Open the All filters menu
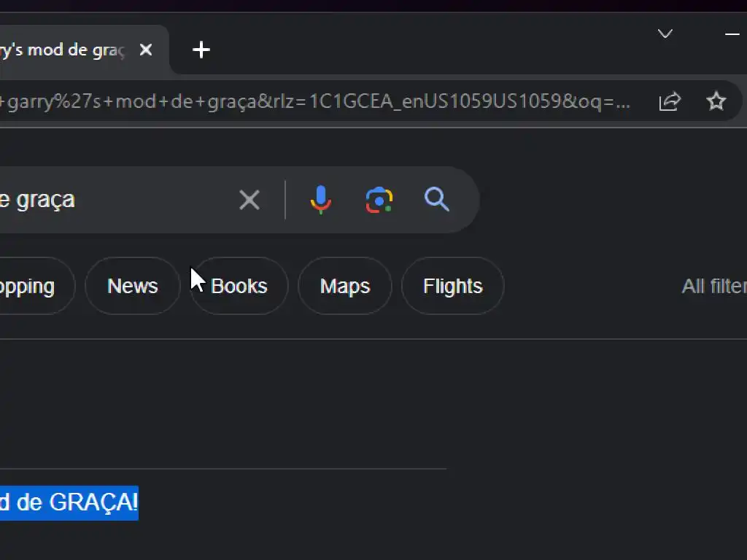 (x=714, y=286)
